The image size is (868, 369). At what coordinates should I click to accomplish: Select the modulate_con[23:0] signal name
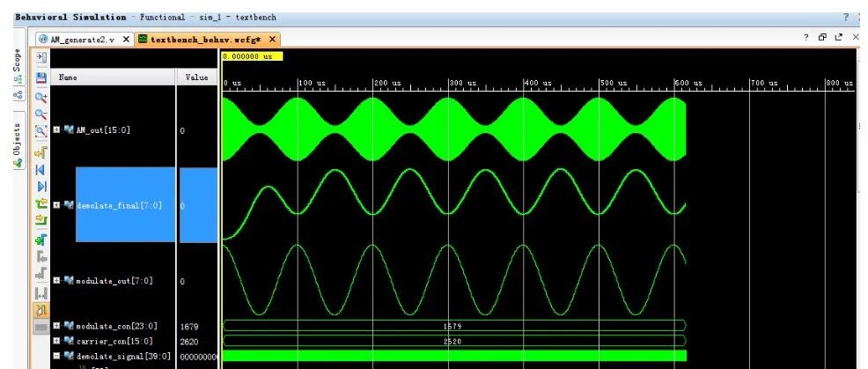(116, 326)
